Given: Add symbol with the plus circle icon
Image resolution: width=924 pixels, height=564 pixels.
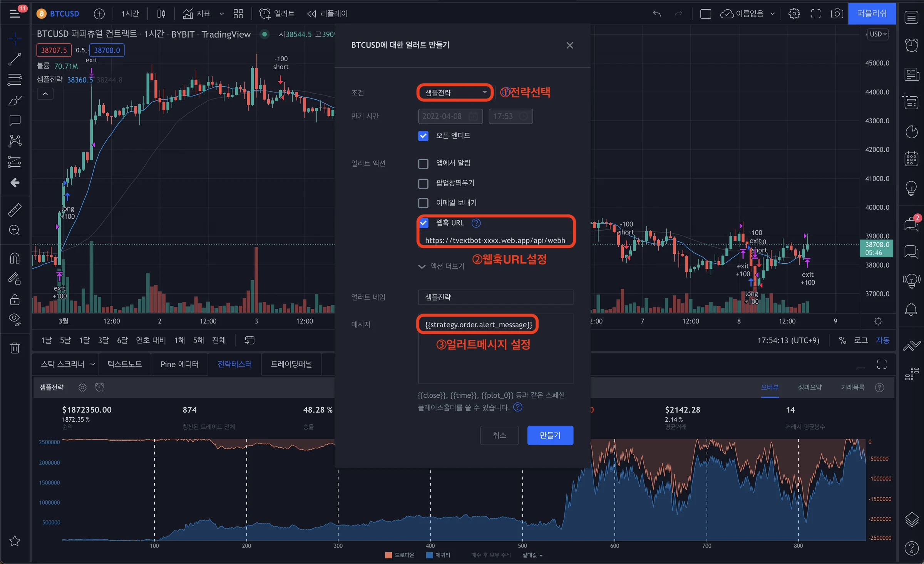Looking at the screenshot, I should 99,14.
